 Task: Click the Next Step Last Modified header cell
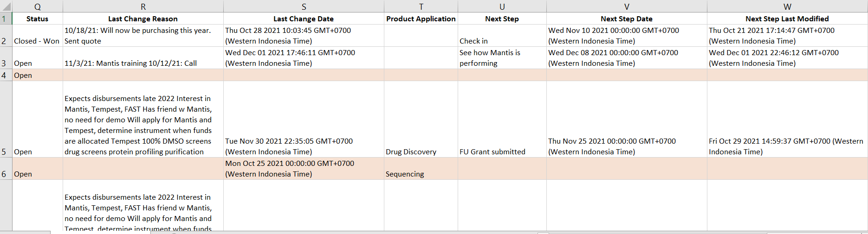[x=787, y=19]
